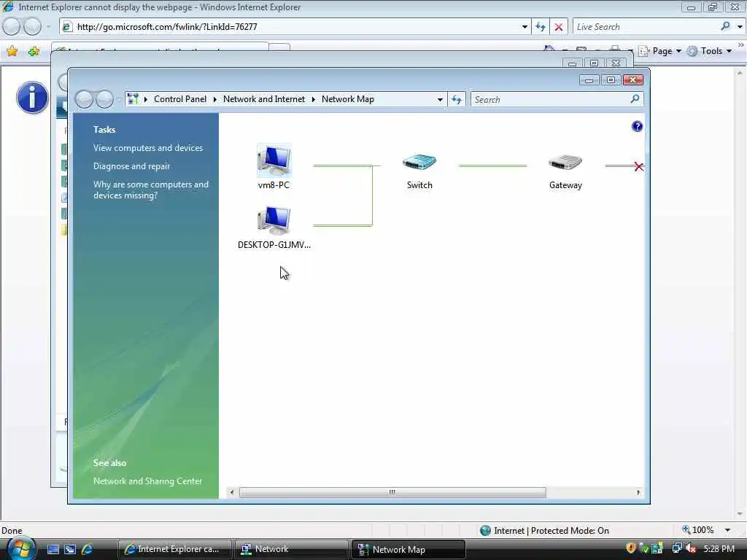The height and width of the screenshot is (560, 747).
Task: Click the Switch device icon
Action: (419, 163)
